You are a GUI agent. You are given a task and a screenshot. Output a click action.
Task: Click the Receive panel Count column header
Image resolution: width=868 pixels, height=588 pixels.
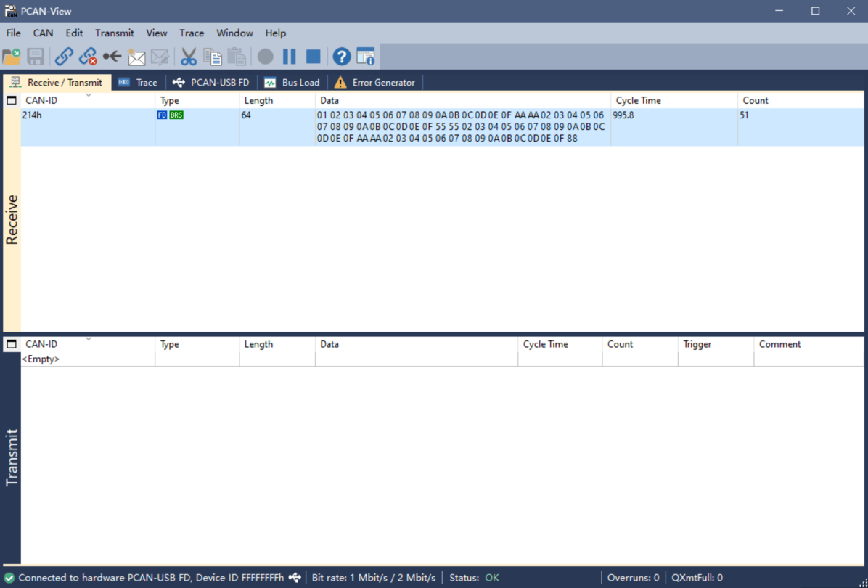pyautogui.click(x=801, y=101)
